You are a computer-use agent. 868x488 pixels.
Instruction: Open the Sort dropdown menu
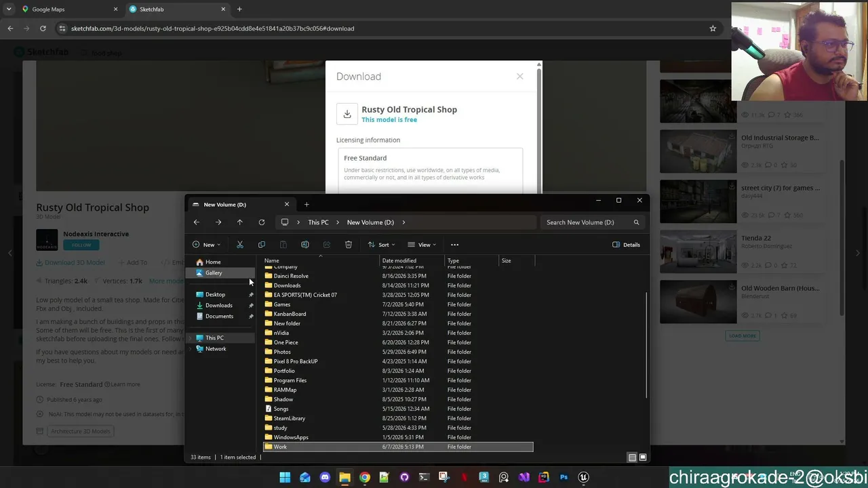click(382, 245)
